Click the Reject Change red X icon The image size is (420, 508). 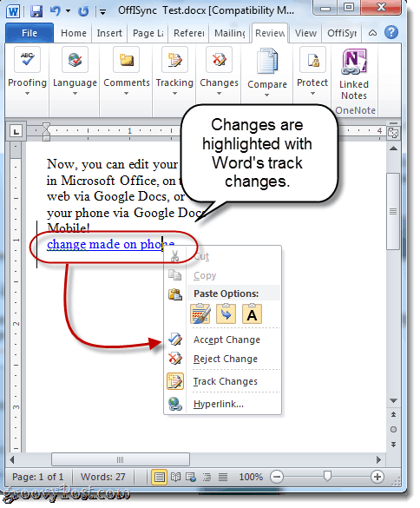point(175,359)
